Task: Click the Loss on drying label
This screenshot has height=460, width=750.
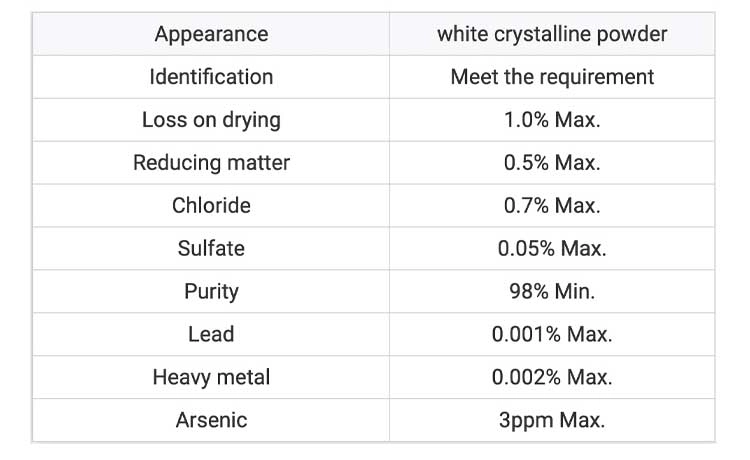Action: coord(211,120)
